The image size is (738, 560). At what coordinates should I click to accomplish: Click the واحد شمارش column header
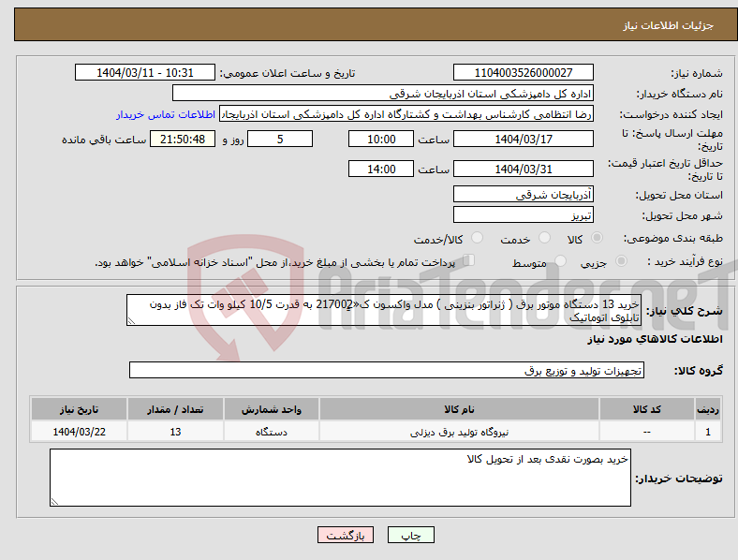[272, 409]
